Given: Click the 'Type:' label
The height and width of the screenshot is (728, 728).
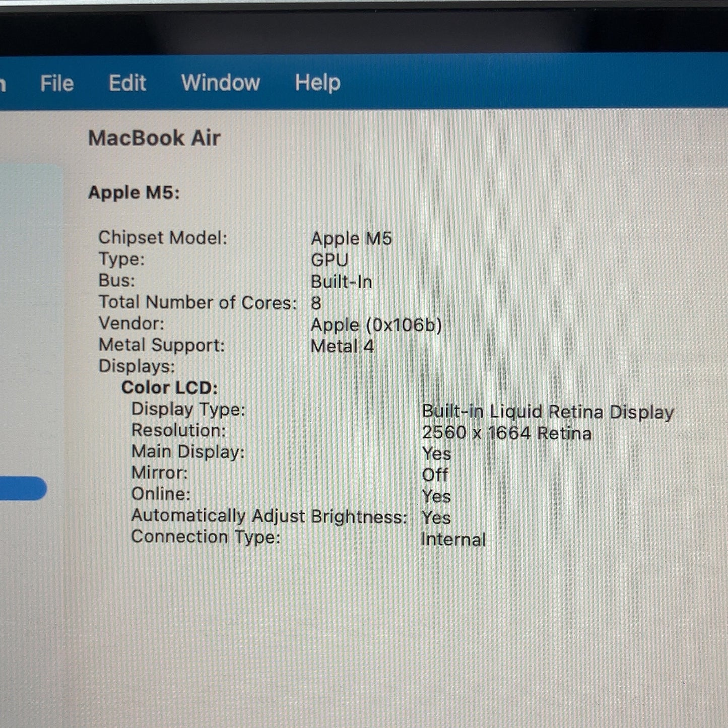Looking at the screenshot, I should point(121,259).
